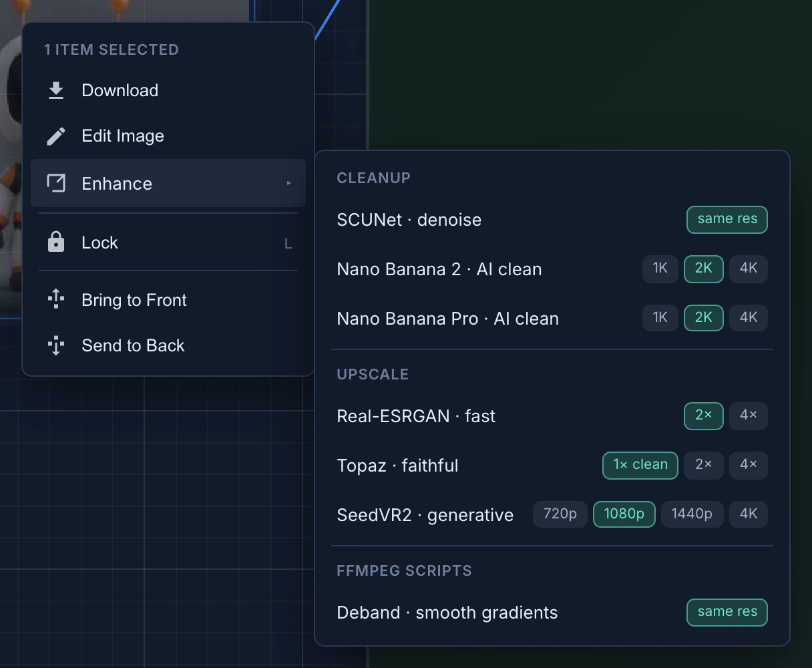Image resolution: width=812 pixels, height=668 pixels.
Task: Click the Enhance expand-square icon
Action: tap(56, 183)
